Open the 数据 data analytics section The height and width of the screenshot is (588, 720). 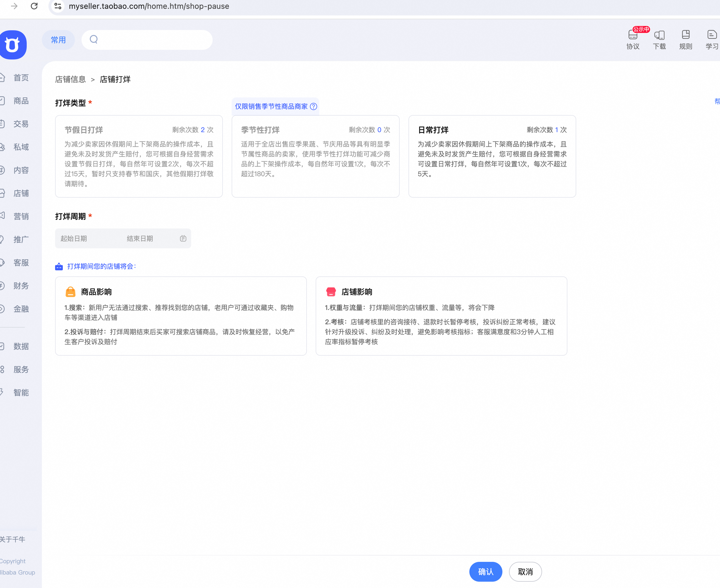point(21,346)
